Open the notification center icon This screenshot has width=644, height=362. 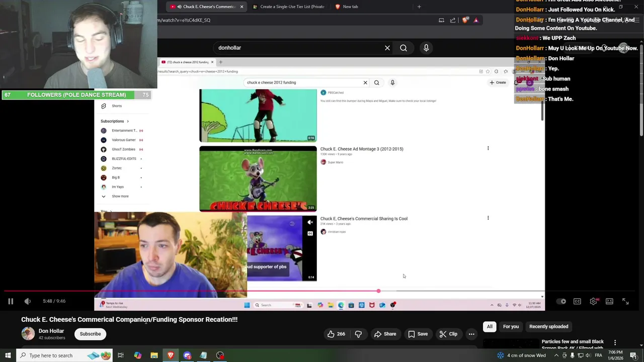633,355
